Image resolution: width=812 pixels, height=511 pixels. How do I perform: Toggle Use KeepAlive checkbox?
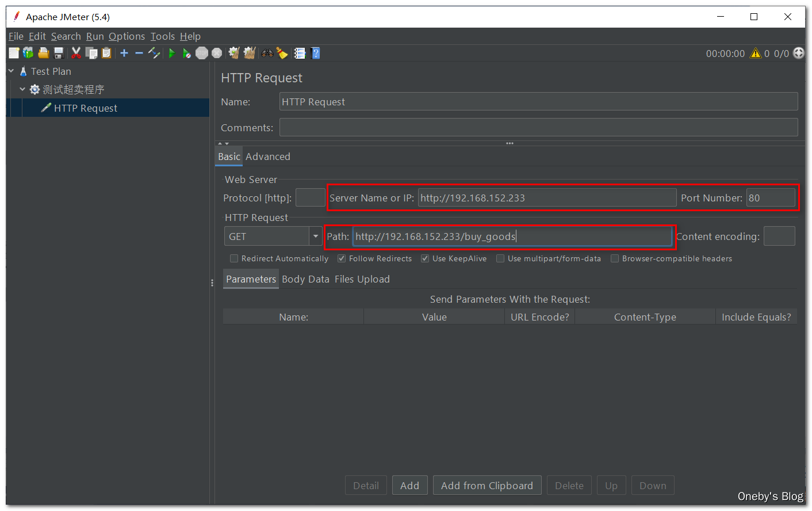pos(425,258)
